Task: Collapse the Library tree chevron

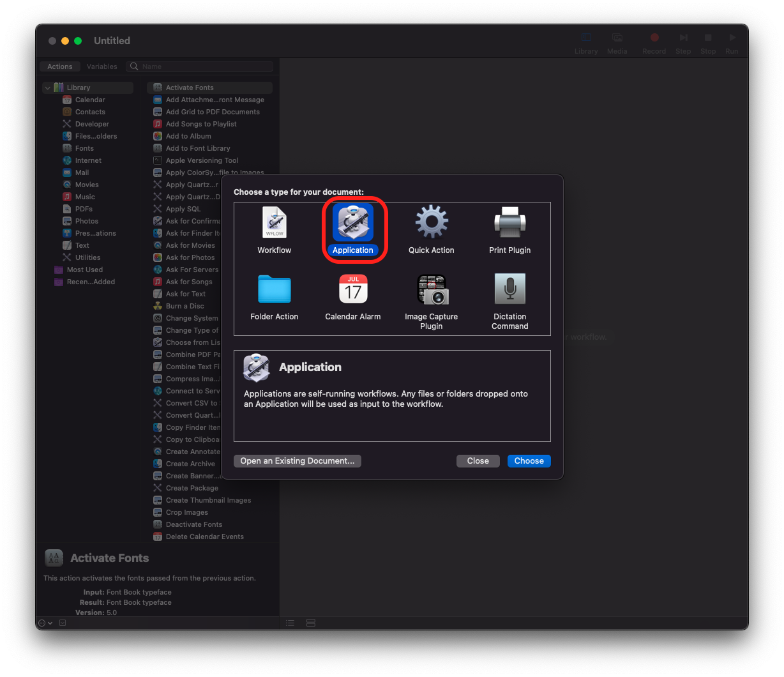Action: (x=47, y=87)
